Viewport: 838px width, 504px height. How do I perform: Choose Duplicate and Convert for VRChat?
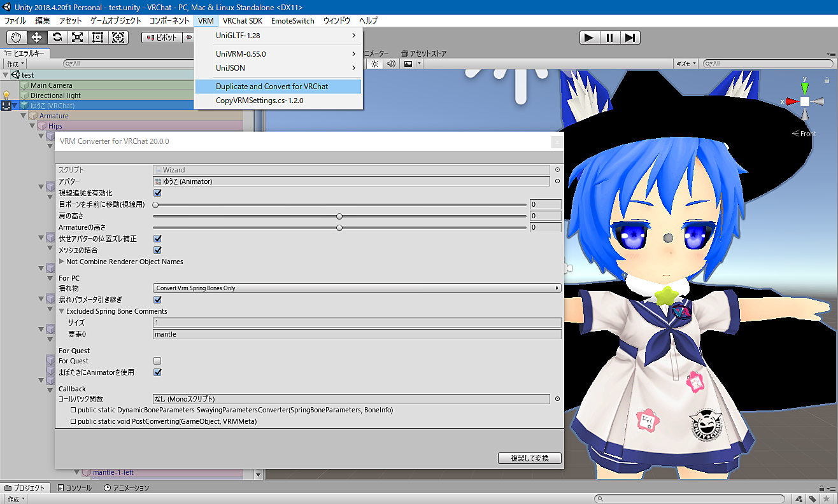pos(278,87)
